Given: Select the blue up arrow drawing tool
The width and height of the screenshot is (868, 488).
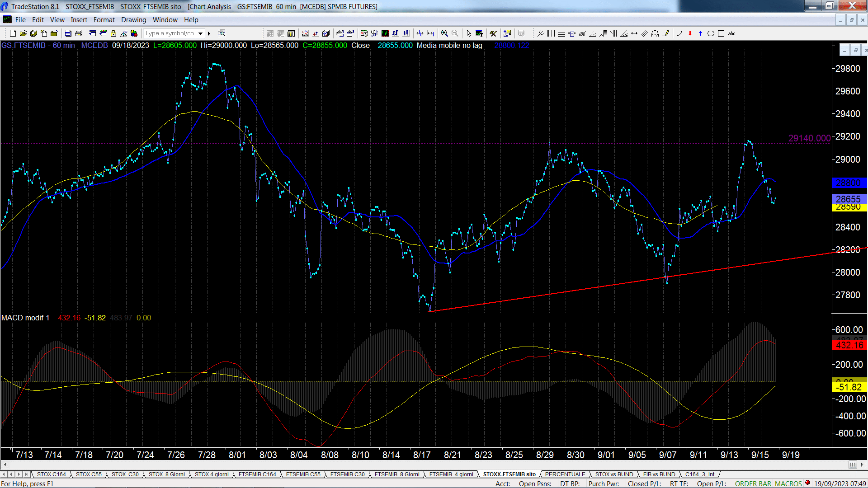Looking at the screenshot, I should (700, 33).
